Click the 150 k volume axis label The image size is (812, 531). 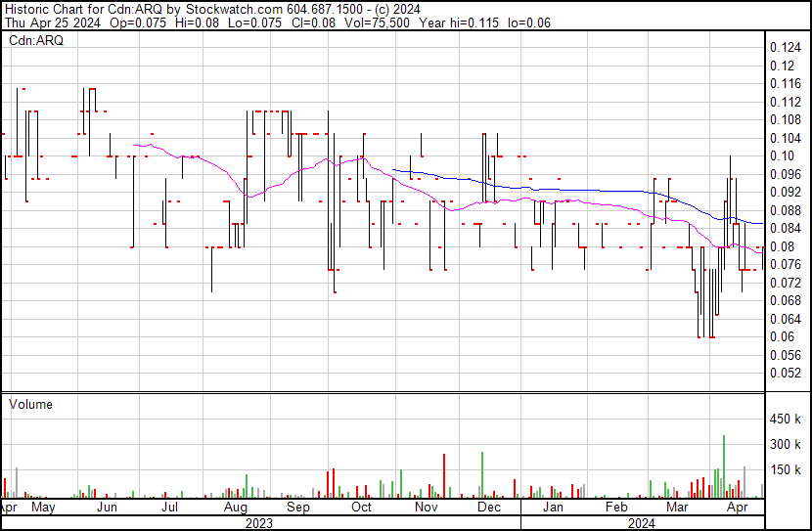785,469
